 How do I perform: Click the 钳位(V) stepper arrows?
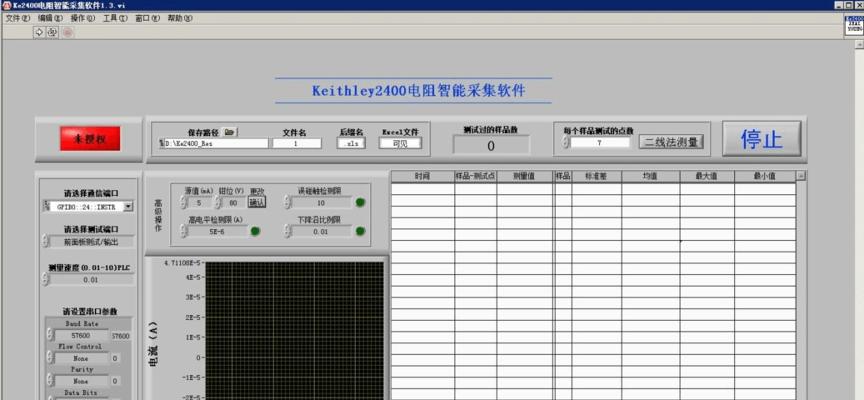[x=218, y=203]
